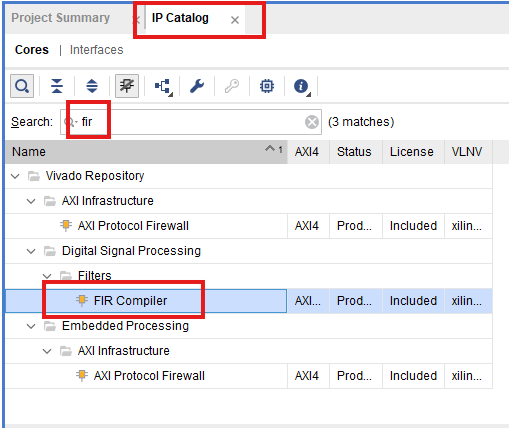
Task: Toggle the search magnifier button in toolbar
Action: [22, 86]
